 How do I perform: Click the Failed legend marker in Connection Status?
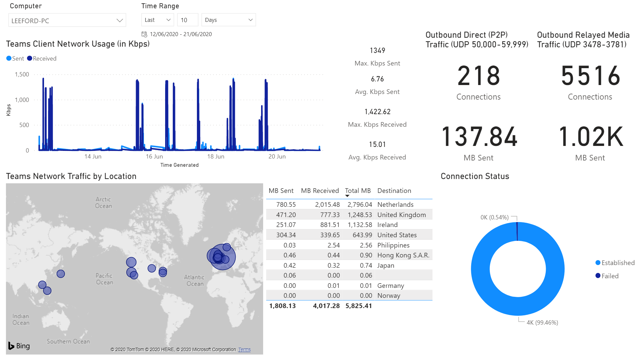pos(598,276)
